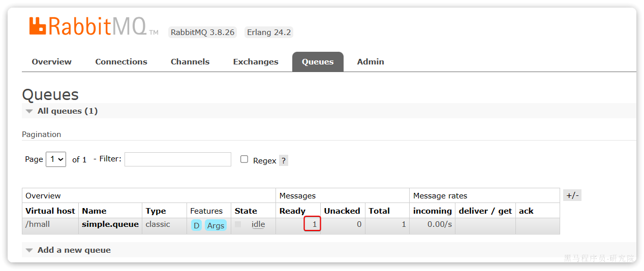Sort by the Ready messages column
The height and width of the screenshot is (271, 644).
(x=292, y=211)
